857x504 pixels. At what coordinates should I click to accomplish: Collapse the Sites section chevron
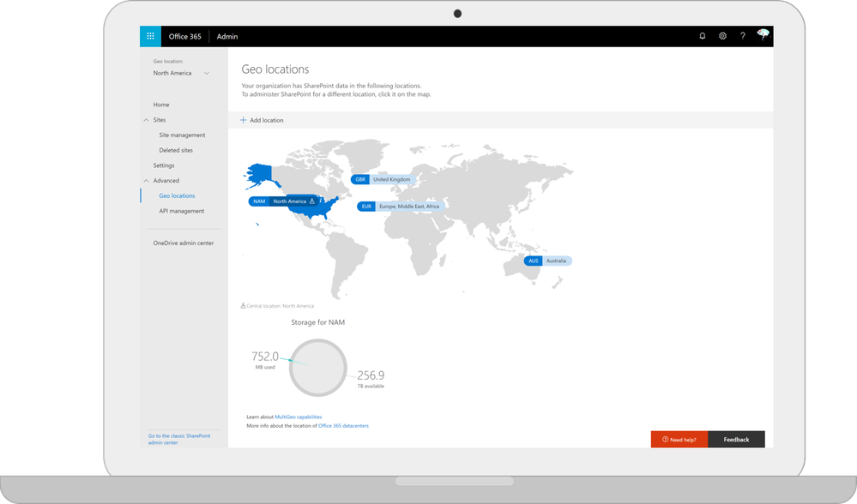pos(146,120)
